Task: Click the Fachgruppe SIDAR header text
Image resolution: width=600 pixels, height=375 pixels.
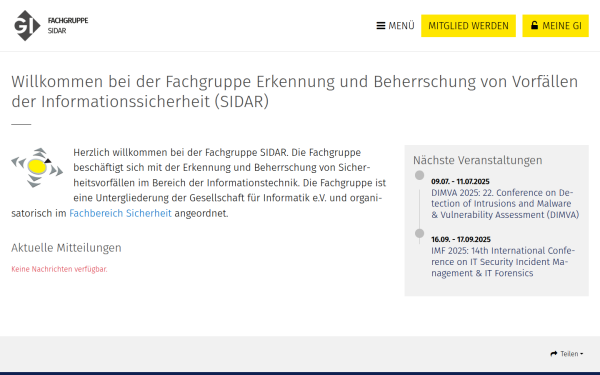Action: tap(68, 26)
